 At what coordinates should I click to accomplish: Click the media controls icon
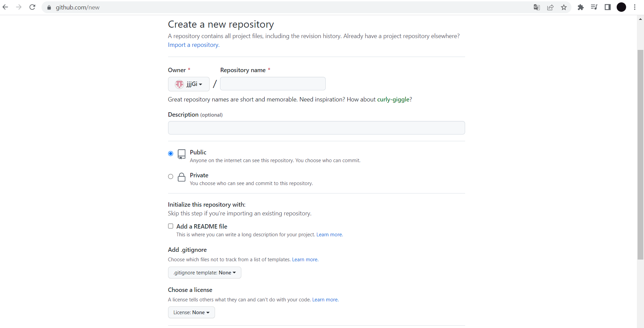594,7
